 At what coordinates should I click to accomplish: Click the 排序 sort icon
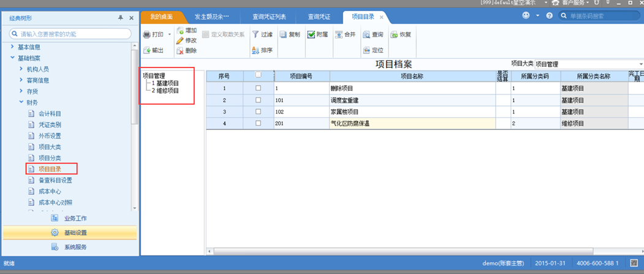click(x=256, y=50)
